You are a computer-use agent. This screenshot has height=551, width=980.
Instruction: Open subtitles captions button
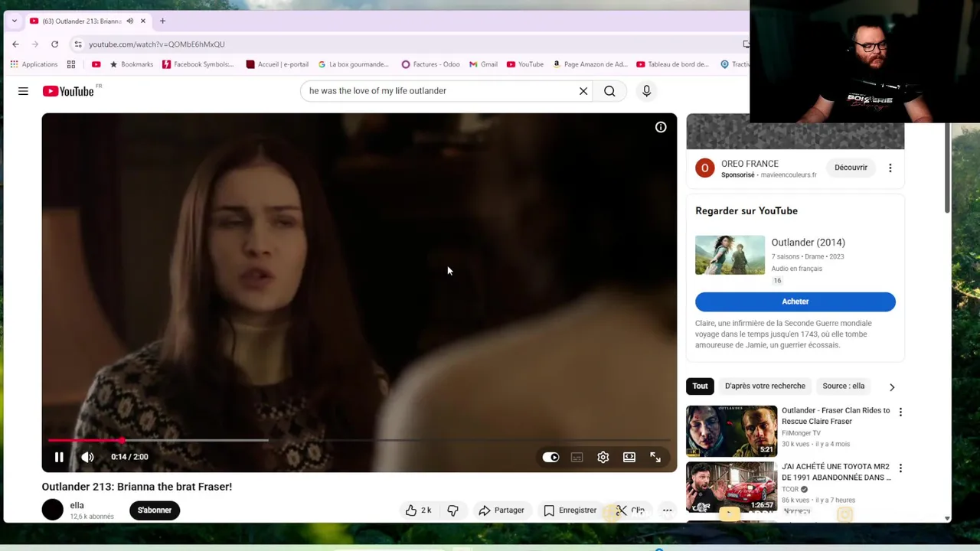click(577, 457)
